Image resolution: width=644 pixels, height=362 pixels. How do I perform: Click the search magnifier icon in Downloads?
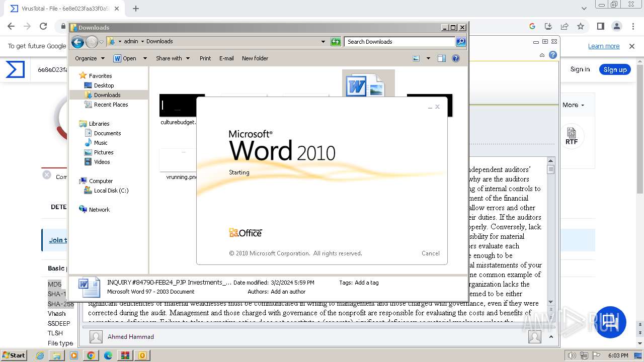pos(461,42)
